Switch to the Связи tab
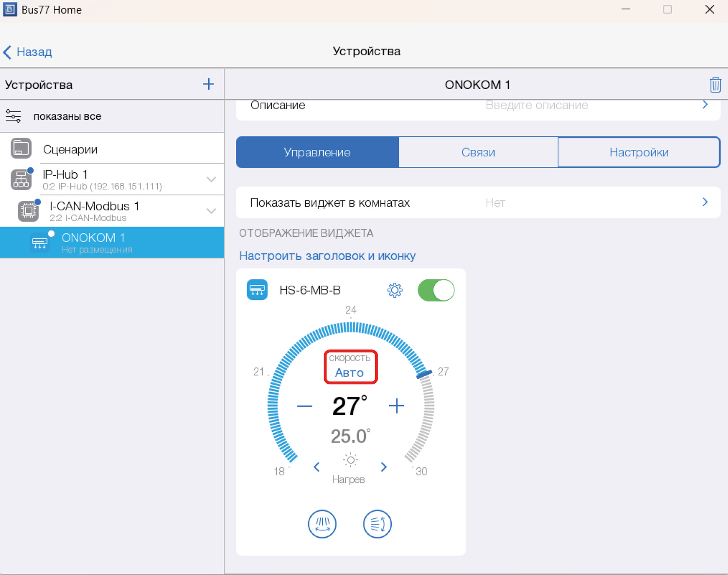Image resolution: width=728 pixels, height=575 pixels. point(478,152)
